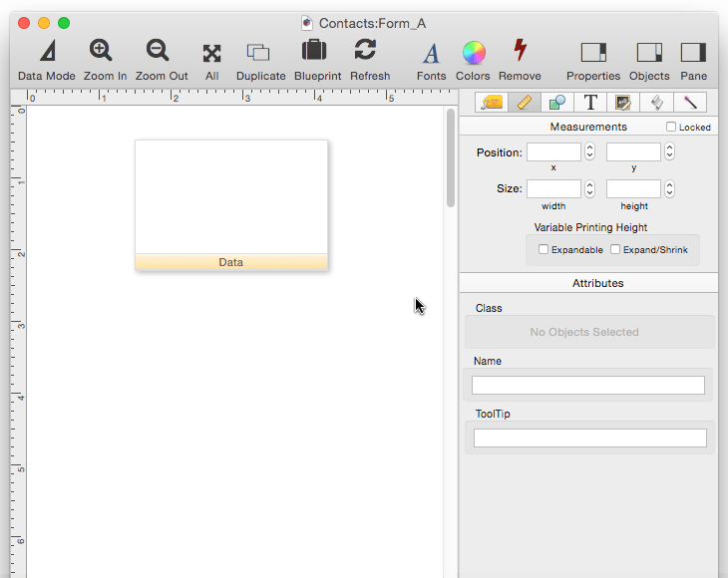
Task: Toggle the Properties panel button
Action: pyautogui.click(x=593, y=53)
